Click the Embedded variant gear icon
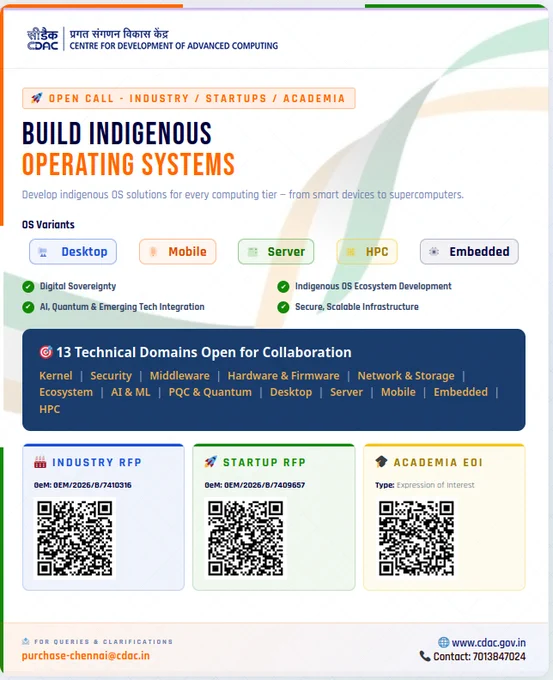 click(x=434, y=252)
